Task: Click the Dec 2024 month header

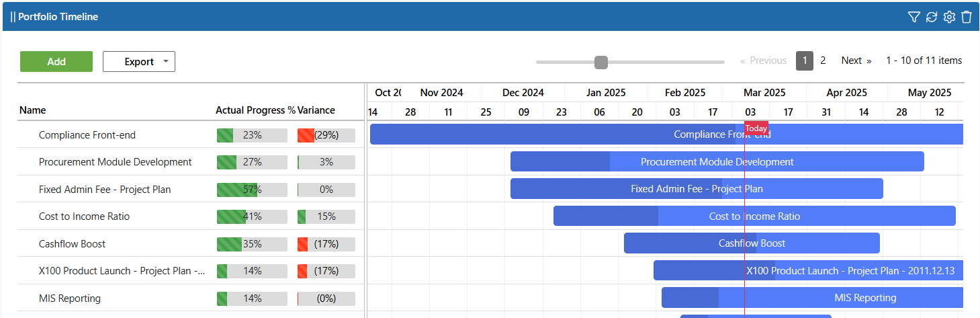Action: point(523,93)
